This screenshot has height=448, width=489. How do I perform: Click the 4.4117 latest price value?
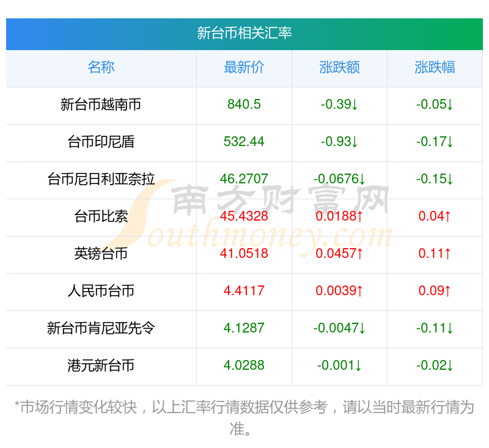244,291
